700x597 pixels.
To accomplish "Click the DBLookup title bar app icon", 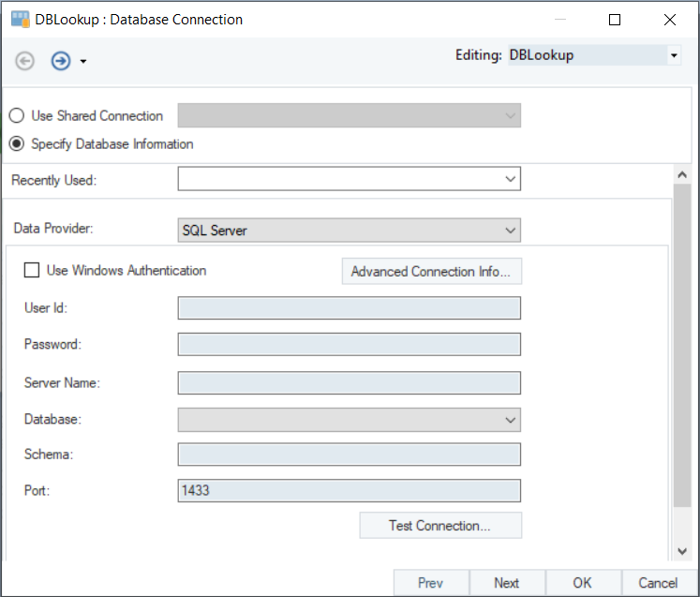I will pyautogui.click(x=19, y=19).
